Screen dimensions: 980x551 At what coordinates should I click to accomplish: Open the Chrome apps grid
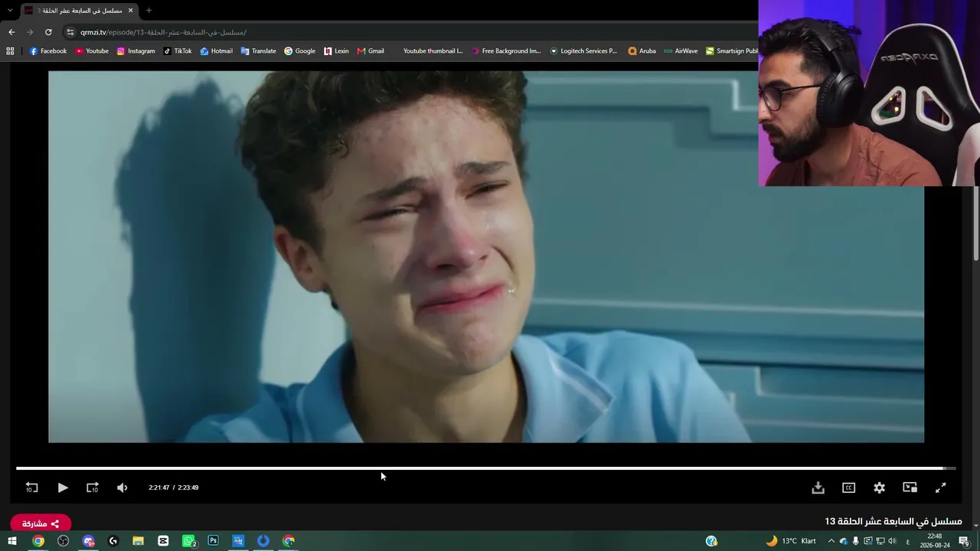point(10,51)
